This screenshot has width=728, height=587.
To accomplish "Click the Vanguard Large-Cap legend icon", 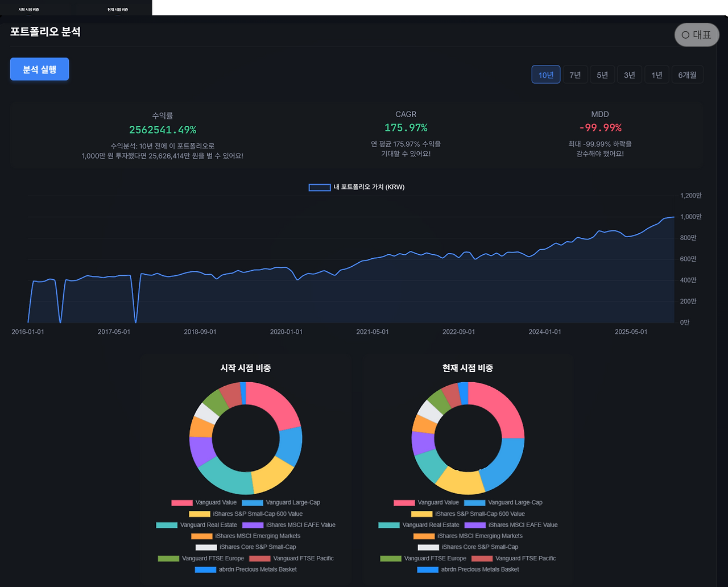I will click(x=252, y=502).
